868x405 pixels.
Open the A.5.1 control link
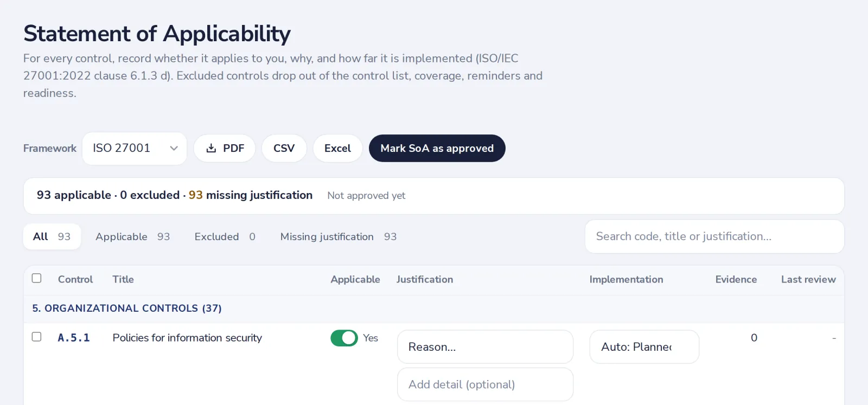(74, 338)
